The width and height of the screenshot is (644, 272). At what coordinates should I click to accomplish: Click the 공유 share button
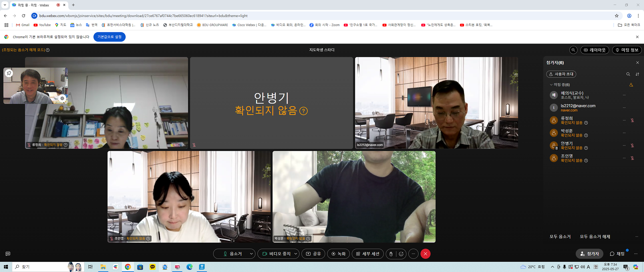point(313,254)
